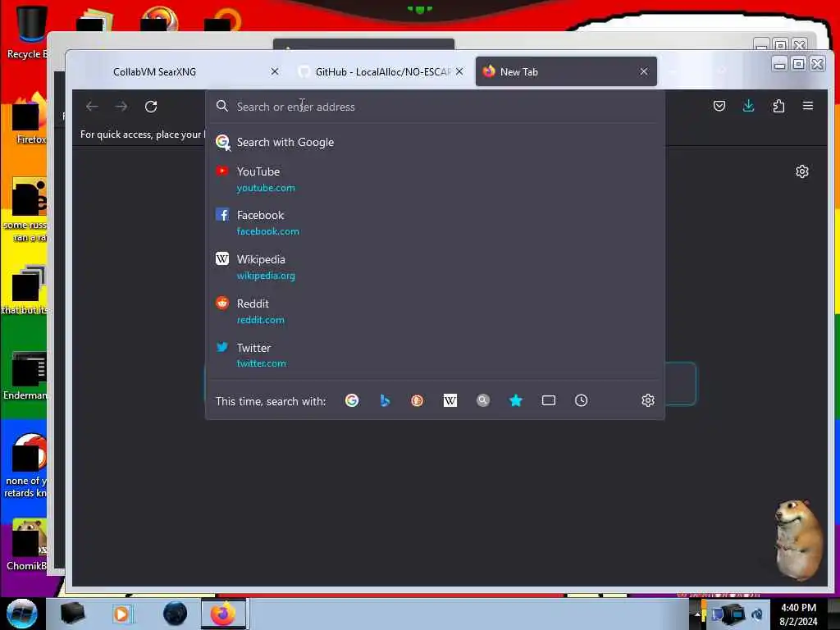
Task: Close the CollabVM SearXNG tab
Action: 275,71
